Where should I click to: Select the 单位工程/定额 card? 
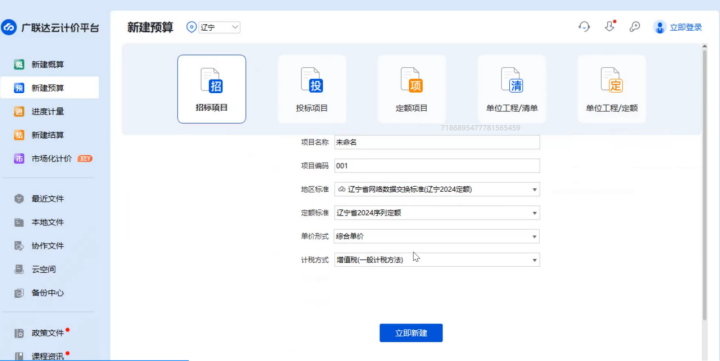[612, 89]
